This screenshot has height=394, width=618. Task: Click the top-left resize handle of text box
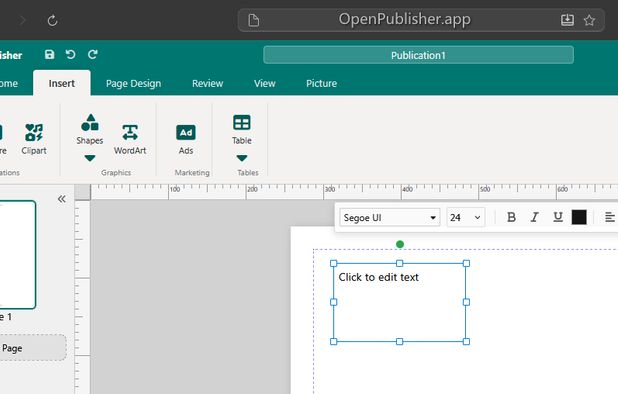(333, 263)
